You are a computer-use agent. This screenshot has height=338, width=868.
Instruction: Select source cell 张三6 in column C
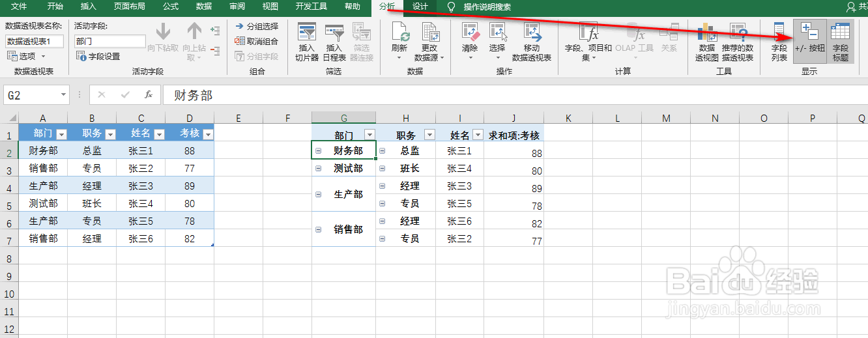(141, 239)
